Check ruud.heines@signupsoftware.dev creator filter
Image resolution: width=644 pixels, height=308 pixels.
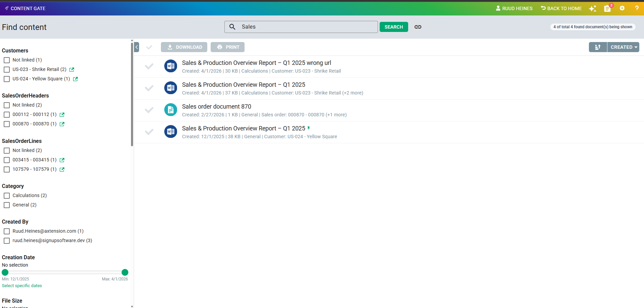7,241
